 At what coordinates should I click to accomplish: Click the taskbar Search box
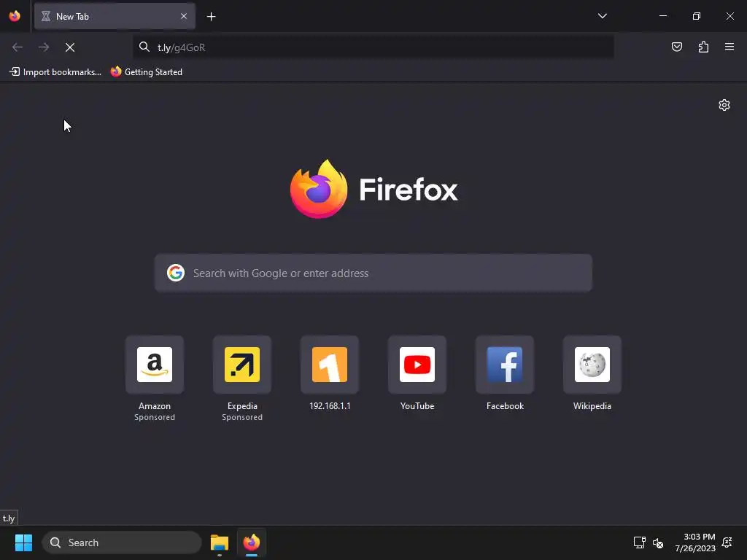[x=122, y=542]
